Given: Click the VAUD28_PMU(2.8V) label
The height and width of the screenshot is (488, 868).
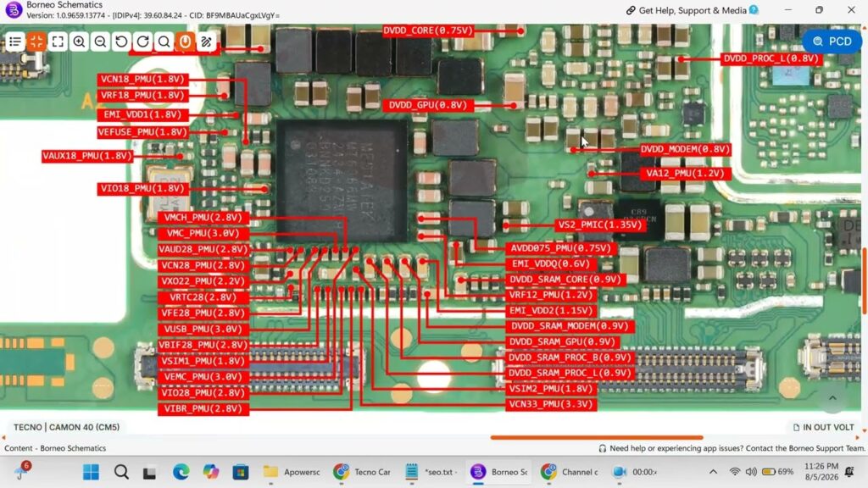Looking at the screenshot, I should 203,249.
